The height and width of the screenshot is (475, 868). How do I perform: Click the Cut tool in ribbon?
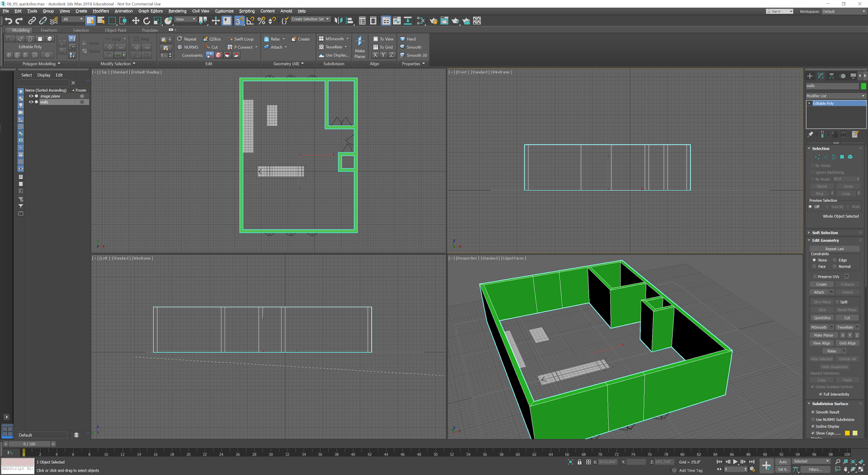[x=211, y=47]
